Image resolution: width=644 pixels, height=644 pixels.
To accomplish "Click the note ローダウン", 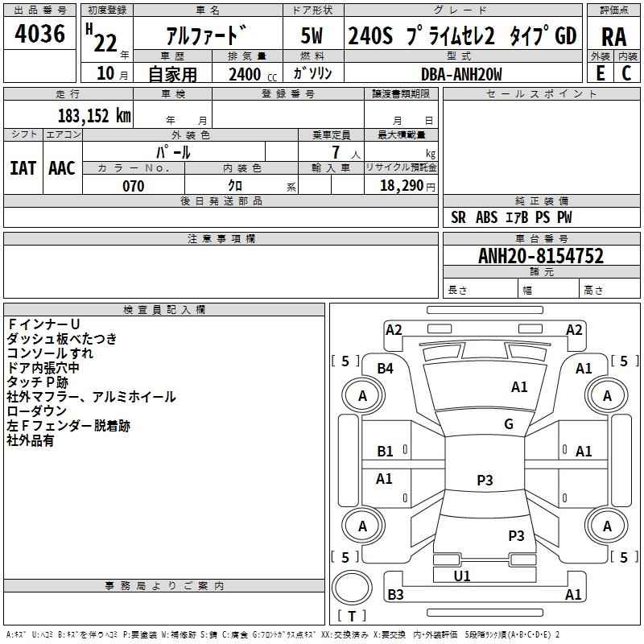I will point(36,411).
